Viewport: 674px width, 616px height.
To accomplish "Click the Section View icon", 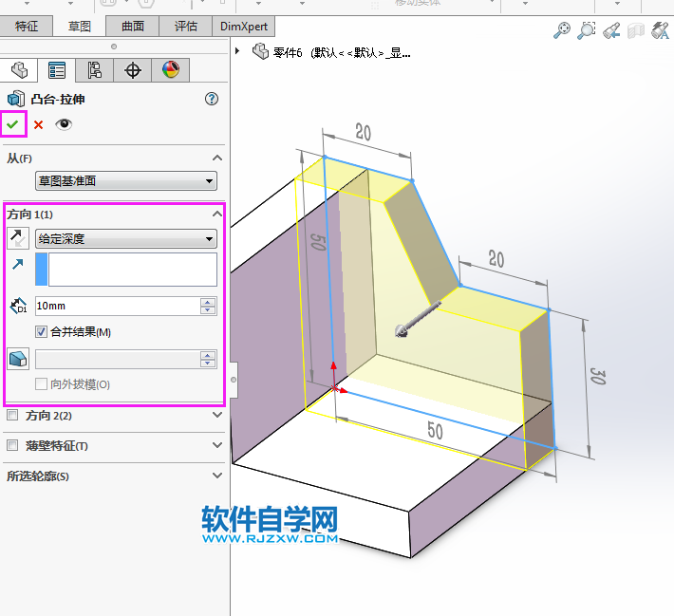I will (x=636, y=31).
